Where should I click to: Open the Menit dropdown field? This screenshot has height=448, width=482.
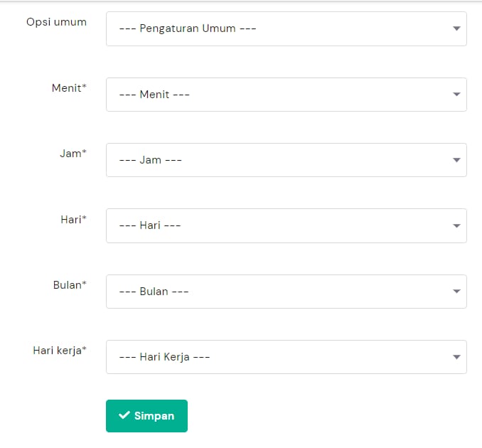pos(286,95)
